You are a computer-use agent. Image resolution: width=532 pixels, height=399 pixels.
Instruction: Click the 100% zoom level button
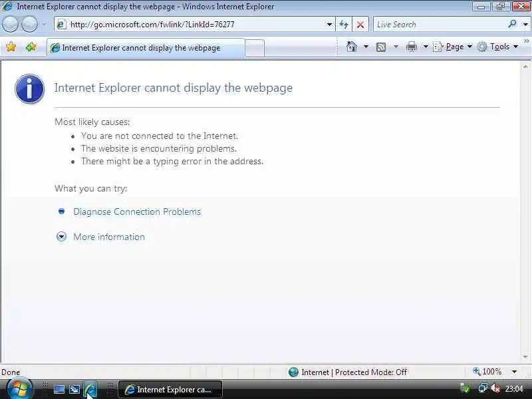click(x=487, y=372)
